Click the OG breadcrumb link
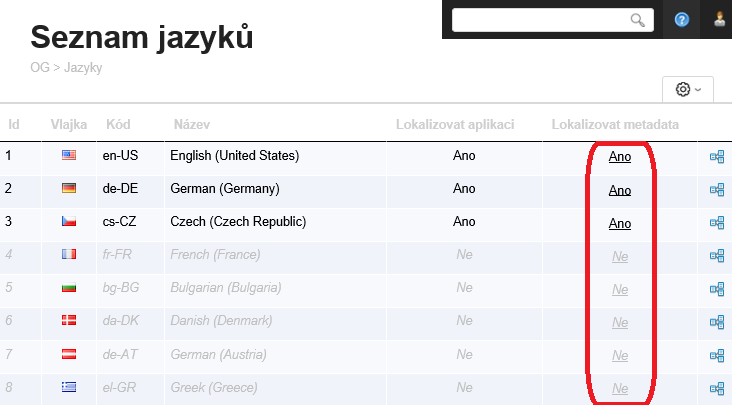The width and height of the screenshot is (732, 405). (40, 68)
